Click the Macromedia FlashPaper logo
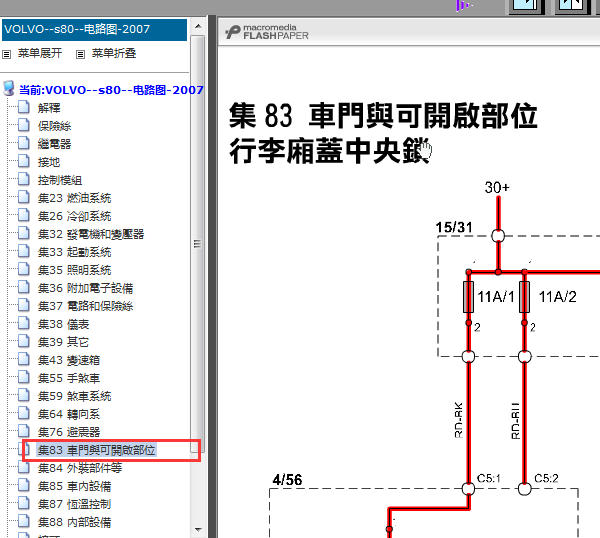Screen dimensions: 600x538 (267, 32)
